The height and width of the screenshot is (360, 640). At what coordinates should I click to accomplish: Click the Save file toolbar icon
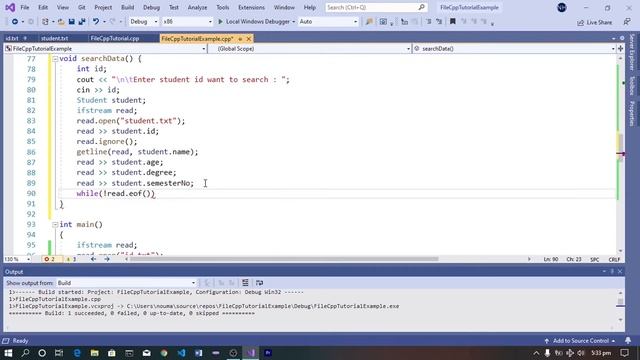pyautogui.click(x=71, y=22)
